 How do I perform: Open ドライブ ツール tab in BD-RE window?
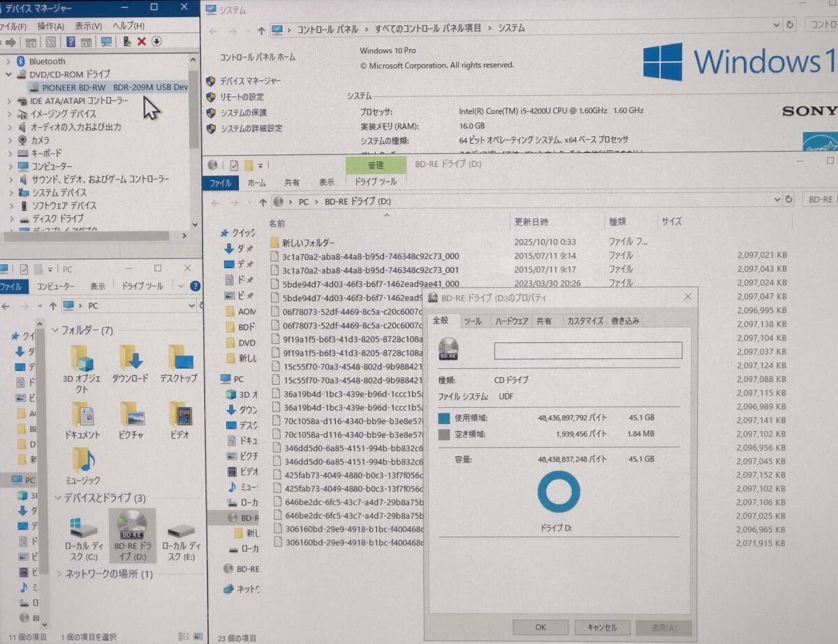click(x=376, y=182)
